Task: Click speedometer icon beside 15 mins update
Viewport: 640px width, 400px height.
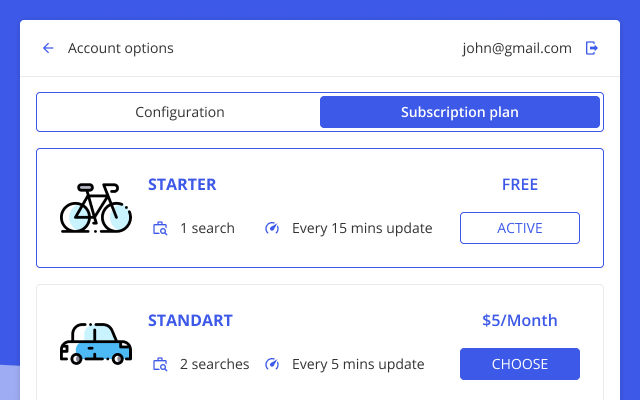Action: pyautogui.click(x=272, y=228)
